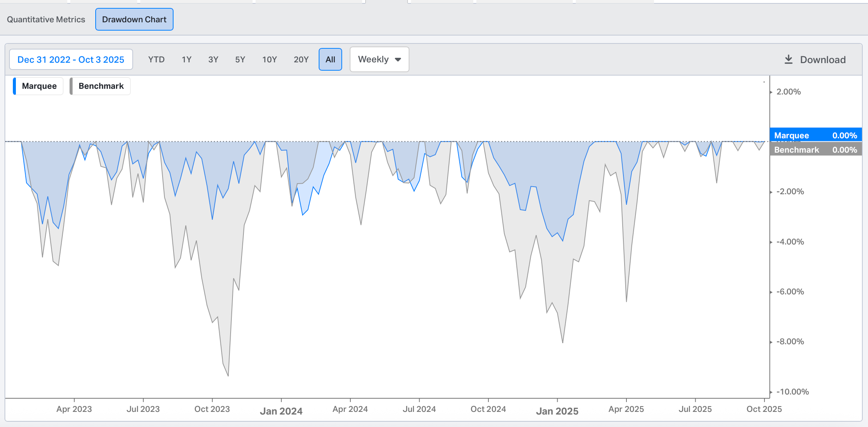The width and height of the screenshot is (868, 427).
Task: Click the Marquee 0.00% value flag
Action: tap(815, 135)
